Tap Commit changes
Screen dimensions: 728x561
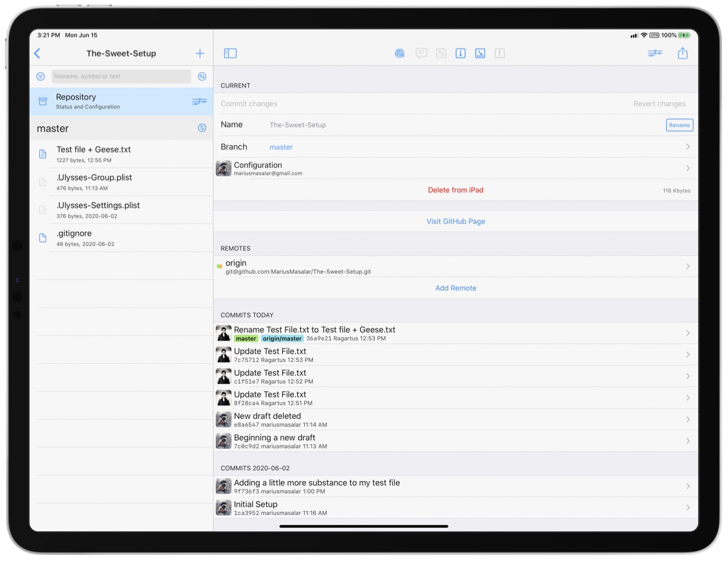tap(249, 104)
